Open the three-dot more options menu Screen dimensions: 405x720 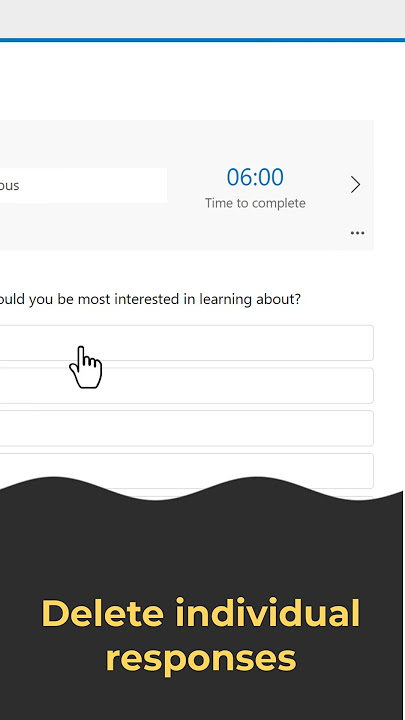[357, 233]
